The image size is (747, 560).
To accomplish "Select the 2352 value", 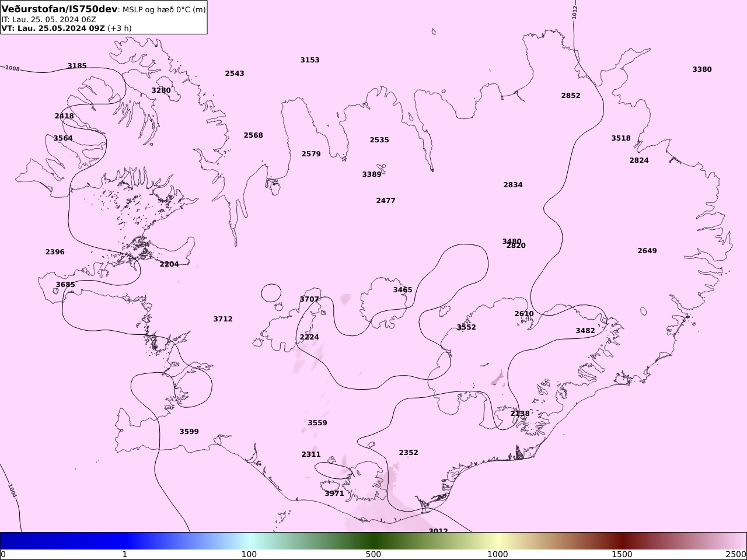I will click(409, 453).
